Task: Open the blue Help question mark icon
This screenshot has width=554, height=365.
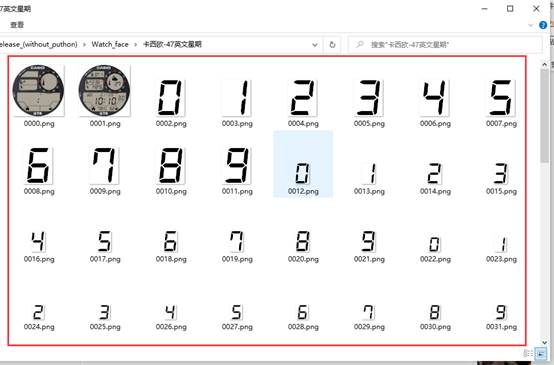Action: (543, 25)
